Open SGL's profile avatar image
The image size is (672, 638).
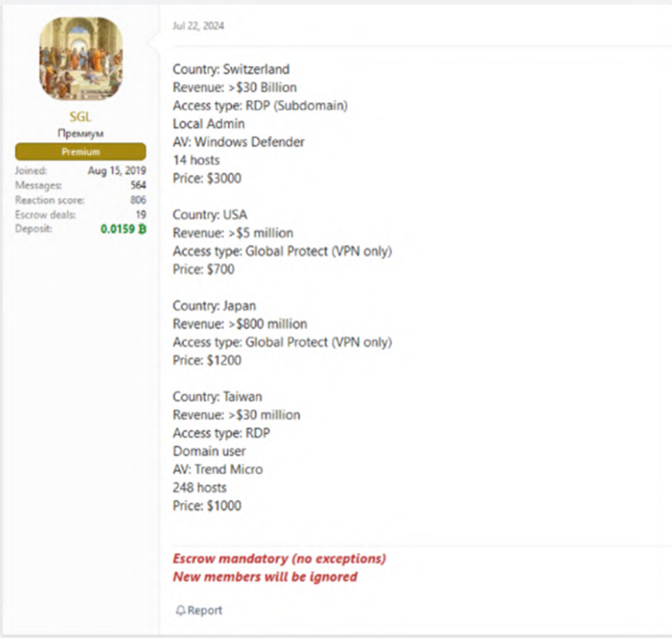click(80, 59)
